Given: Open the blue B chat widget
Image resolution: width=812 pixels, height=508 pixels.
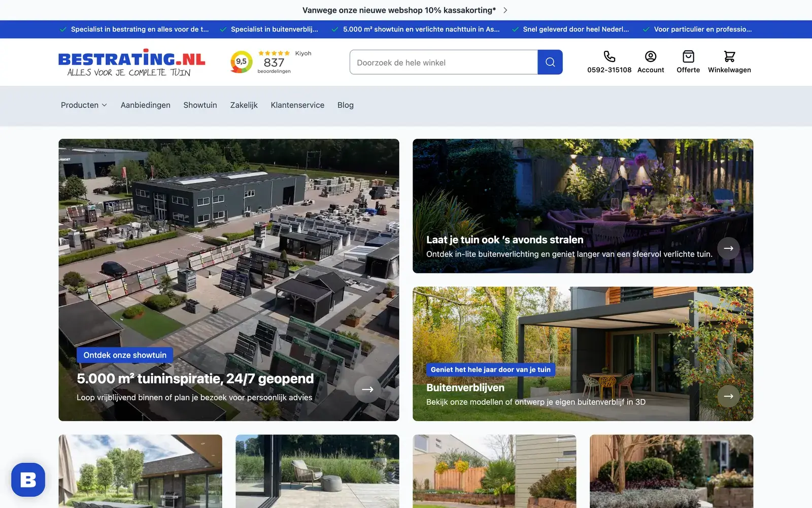Looking at the screenshot, I should point(28,480).
